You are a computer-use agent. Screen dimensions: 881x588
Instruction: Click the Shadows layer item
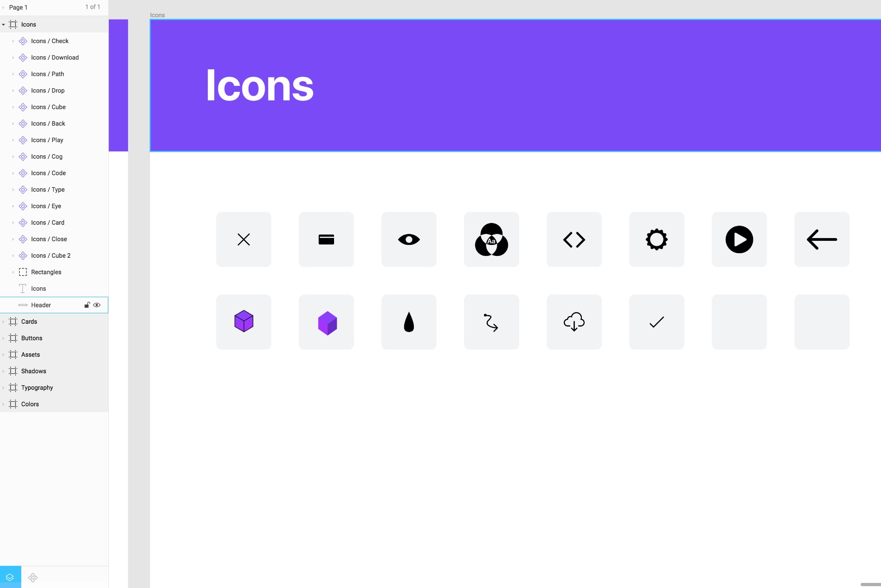pyautogui.click(x=33, y=371)
